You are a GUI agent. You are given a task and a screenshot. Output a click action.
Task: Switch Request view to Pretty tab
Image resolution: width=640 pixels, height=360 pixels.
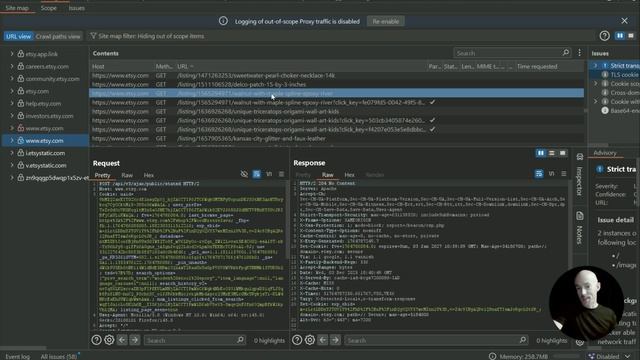tap(102, 175)
